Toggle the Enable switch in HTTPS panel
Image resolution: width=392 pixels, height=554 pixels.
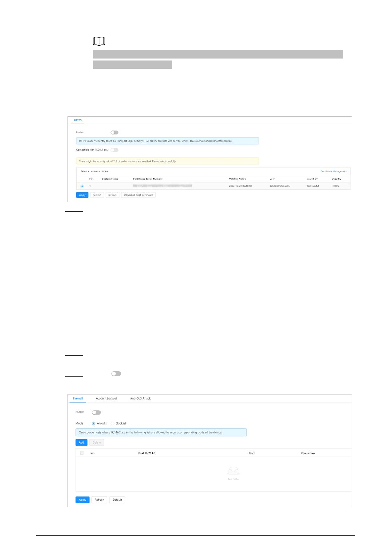coord(114,132)
